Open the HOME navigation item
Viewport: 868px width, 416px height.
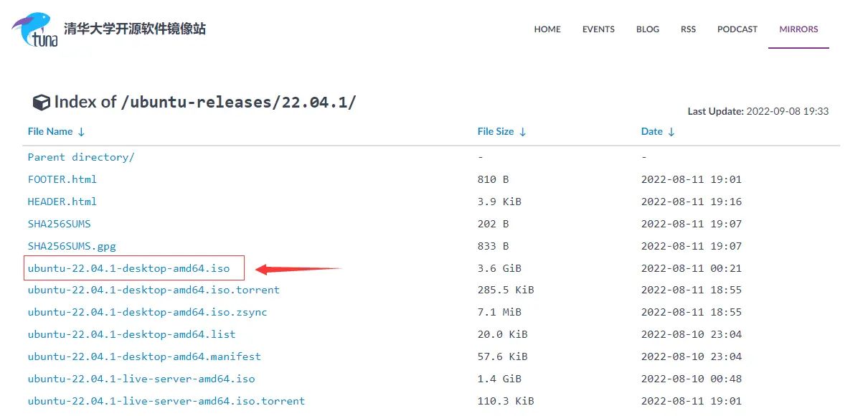[547, 29]
